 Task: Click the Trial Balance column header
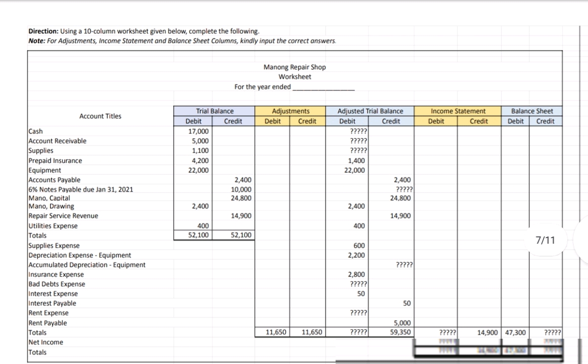pos(215,111)
